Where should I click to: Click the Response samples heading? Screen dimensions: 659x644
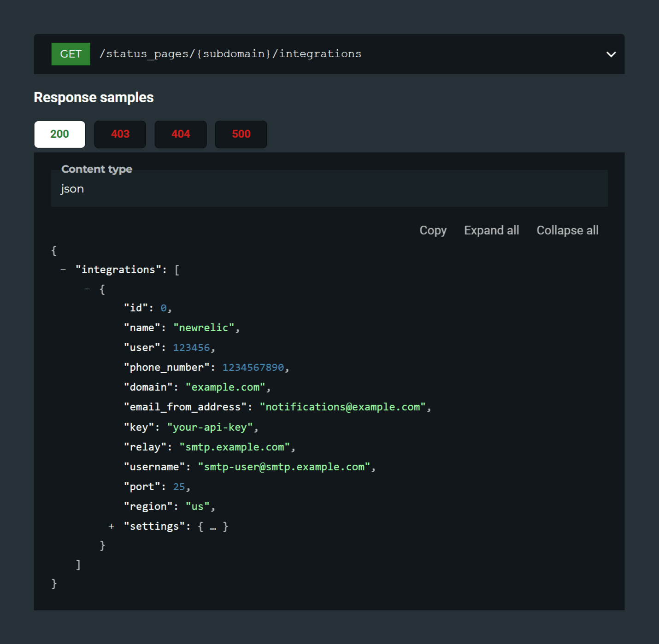94,97
